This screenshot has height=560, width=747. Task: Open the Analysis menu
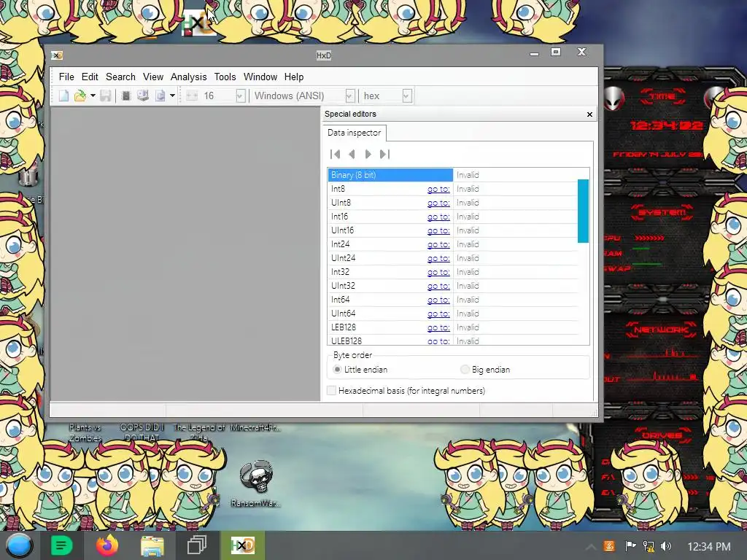[189, 77]
